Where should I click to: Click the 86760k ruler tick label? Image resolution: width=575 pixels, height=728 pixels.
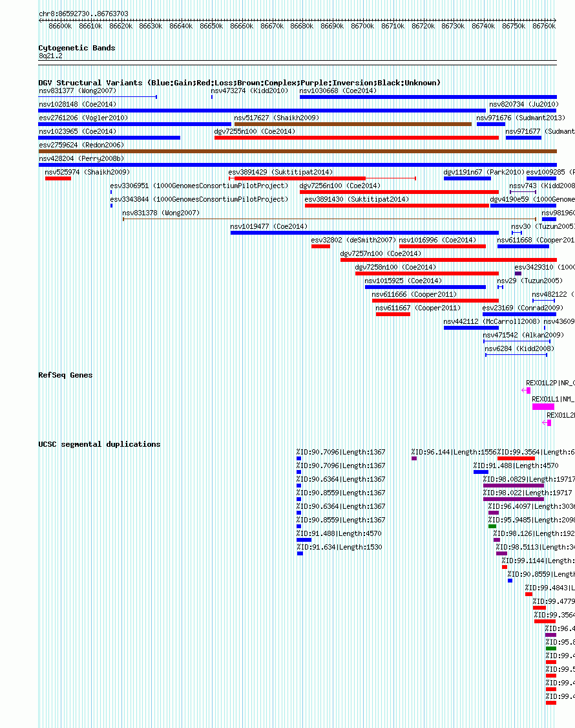pyautogui.click(x=544, y=26)
